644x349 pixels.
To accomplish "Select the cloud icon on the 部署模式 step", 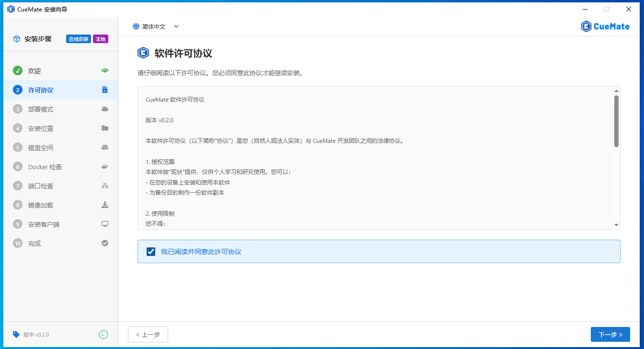I will pos(105,109).
